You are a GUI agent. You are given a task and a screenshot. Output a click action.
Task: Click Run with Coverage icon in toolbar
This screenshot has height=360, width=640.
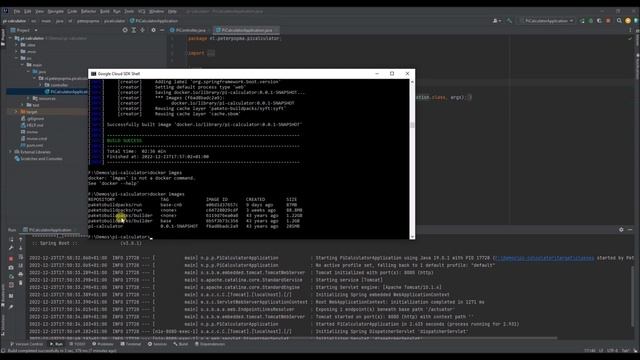[599, 21]
